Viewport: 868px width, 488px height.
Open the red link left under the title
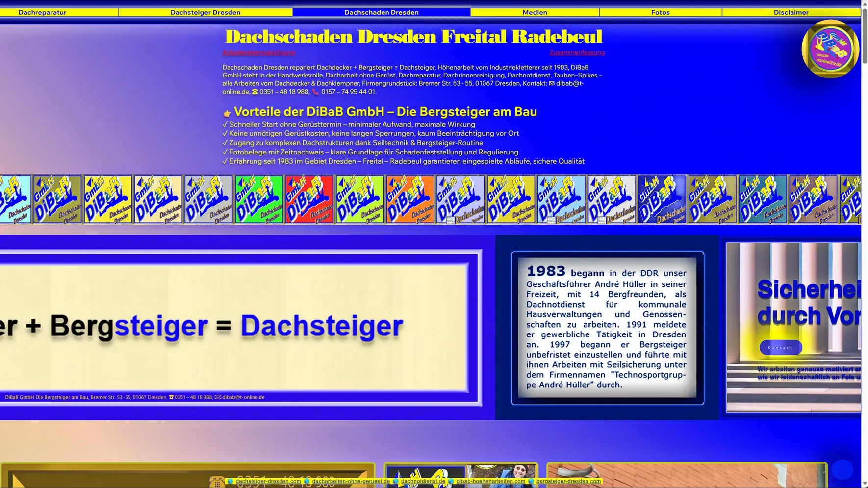coord(259,52)
